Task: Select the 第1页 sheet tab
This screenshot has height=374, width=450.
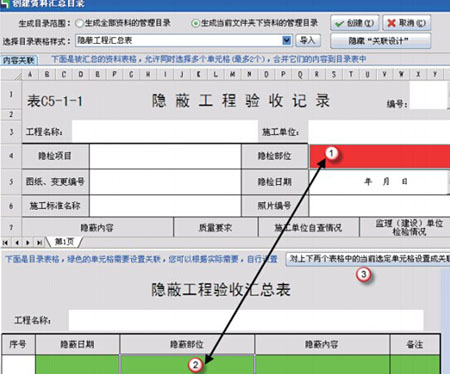Action: 64,242
